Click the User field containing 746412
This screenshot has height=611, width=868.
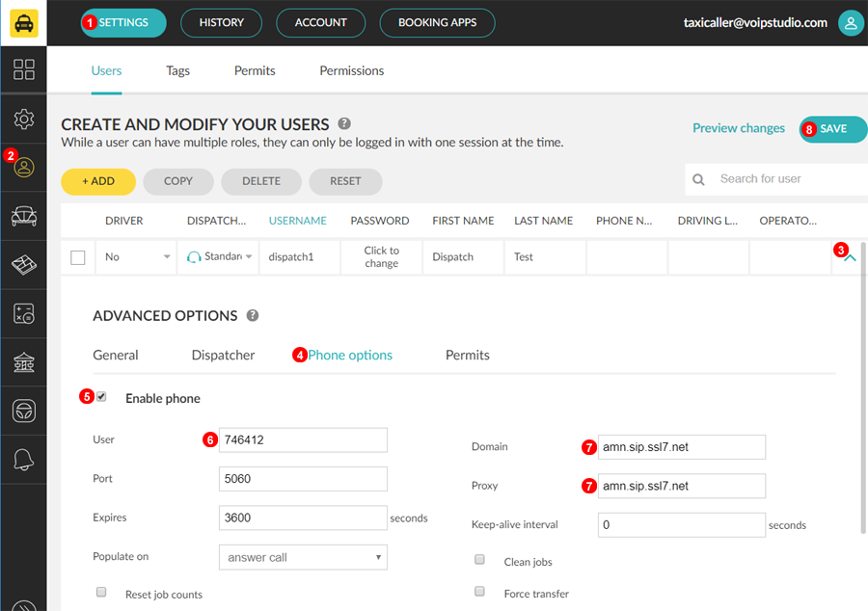304,440
